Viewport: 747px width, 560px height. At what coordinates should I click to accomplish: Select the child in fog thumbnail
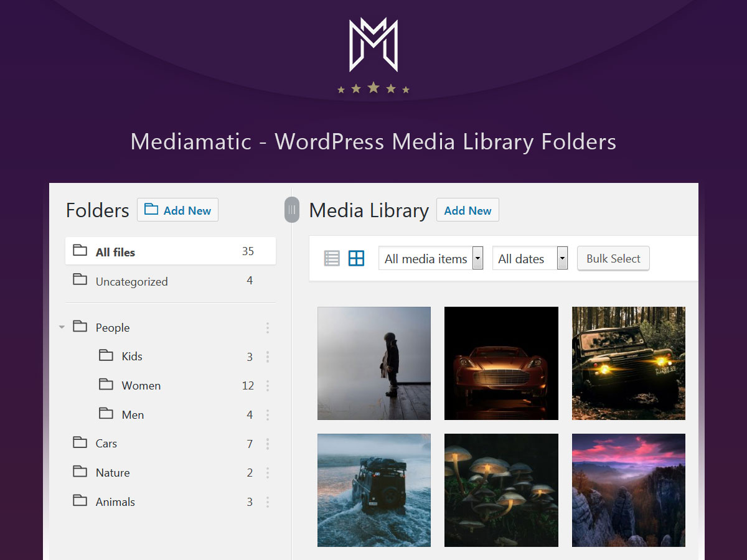[x=374, y=363]
